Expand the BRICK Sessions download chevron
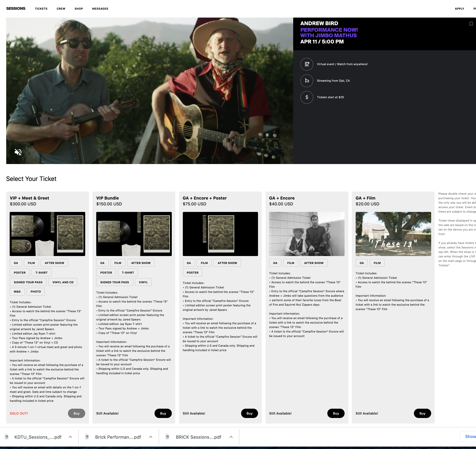The height and width of the screenshot is (449, 476). (x=231, y=437)
